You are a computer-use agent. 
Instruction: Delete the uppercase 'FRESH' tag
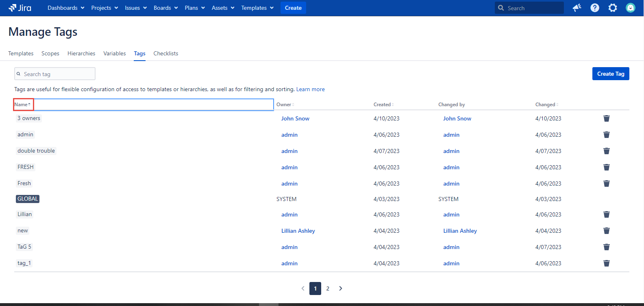point(607,167)
